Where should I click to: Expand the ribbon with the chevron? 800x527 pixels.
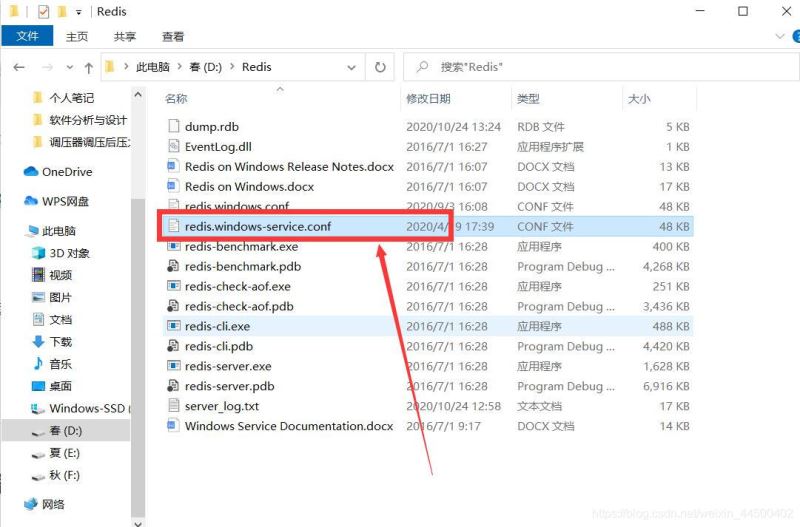(x=780, y=36)
